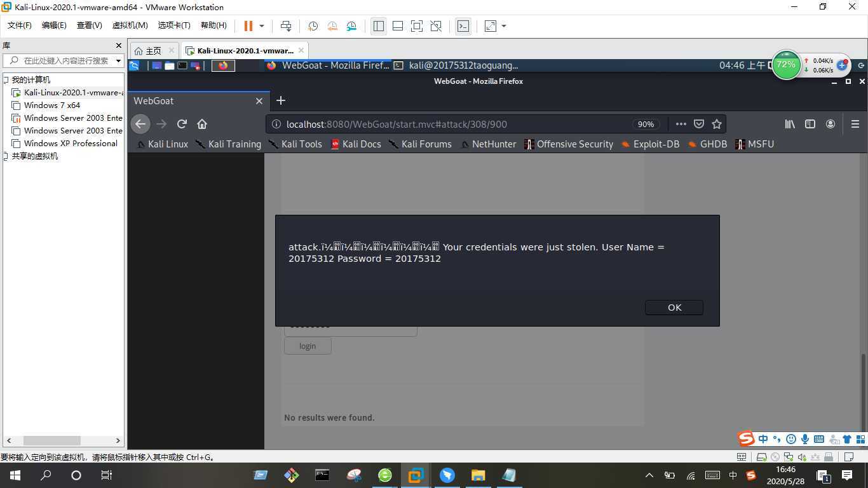Switch to the 主页 home tab

coord(154,51)
